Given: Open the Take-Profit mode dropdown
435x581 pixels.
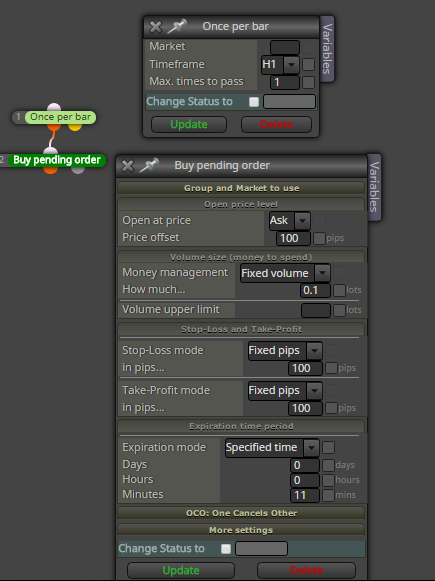Looking at the screenshot, I should (285, 391).
